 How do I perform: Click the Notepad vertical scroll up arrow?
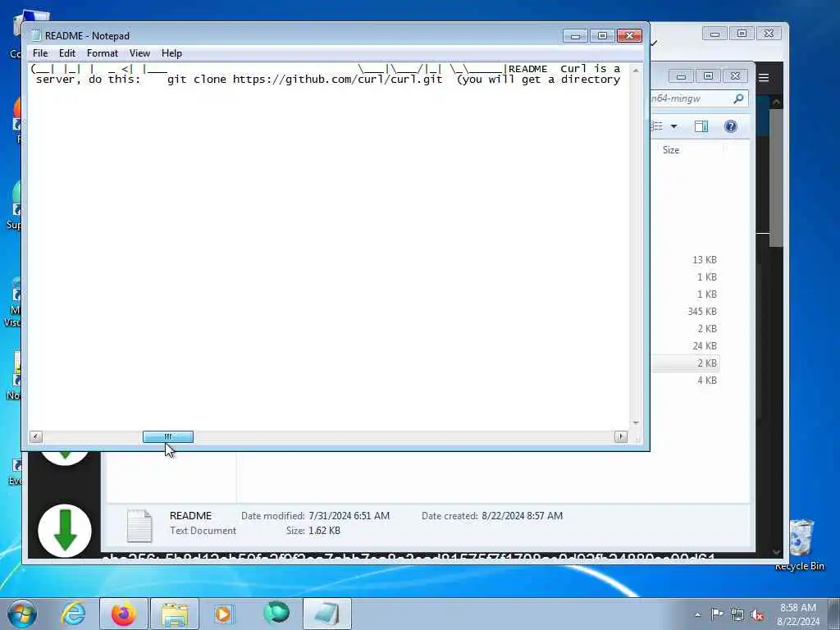coord(636,71)
